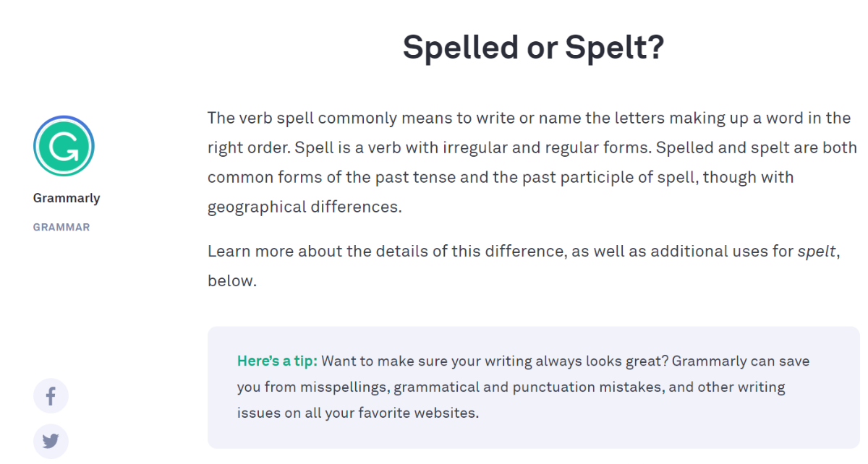Click the 'Spelled or Spelt?' article heading

[533, 48]
